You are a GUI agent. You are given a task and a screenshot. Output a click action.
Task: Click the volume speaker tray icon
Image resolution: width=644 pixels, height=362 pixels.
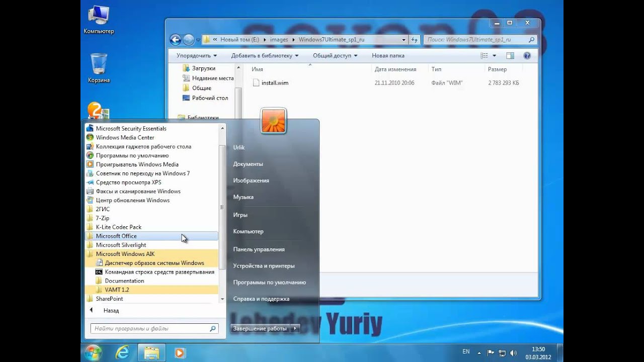click(x=514, y=353)
